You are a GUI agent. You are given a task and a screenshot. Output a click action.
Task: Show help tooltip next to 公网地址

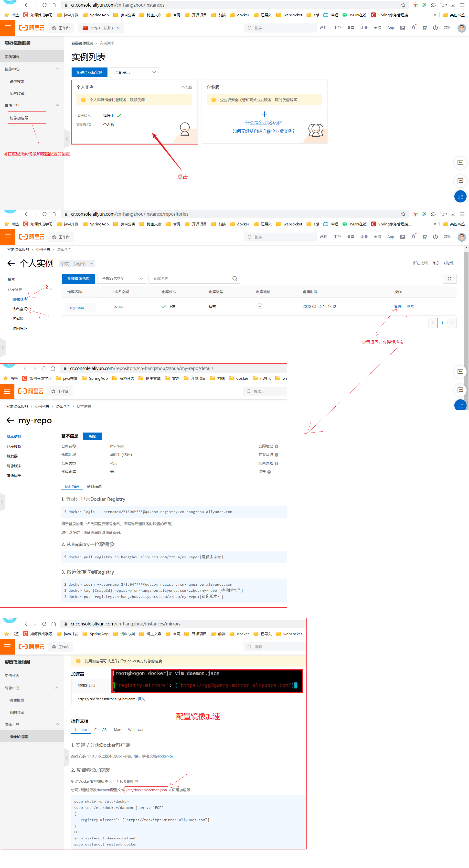click(277, 446)
